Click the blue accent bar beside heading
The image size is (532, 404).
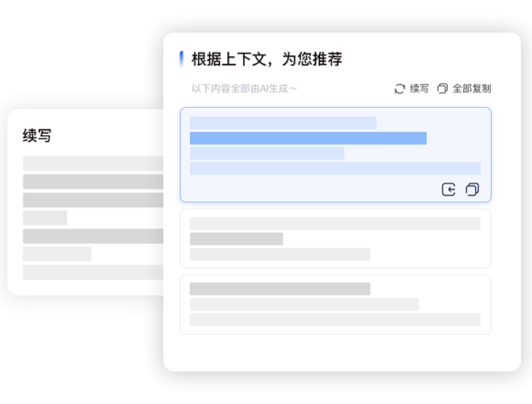tap(181, 59)
